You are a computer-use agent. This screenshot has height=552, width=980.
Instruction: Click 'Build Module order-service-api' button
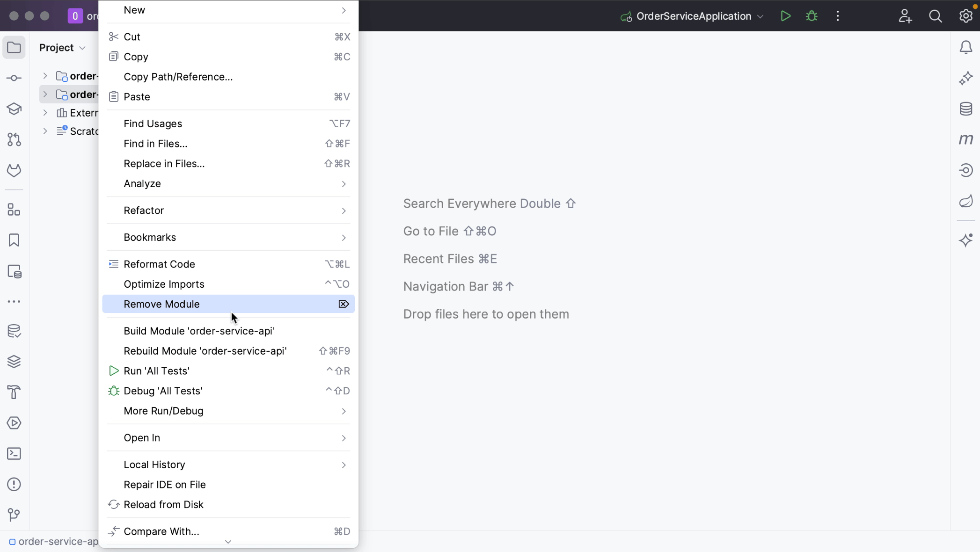(199, 331)
